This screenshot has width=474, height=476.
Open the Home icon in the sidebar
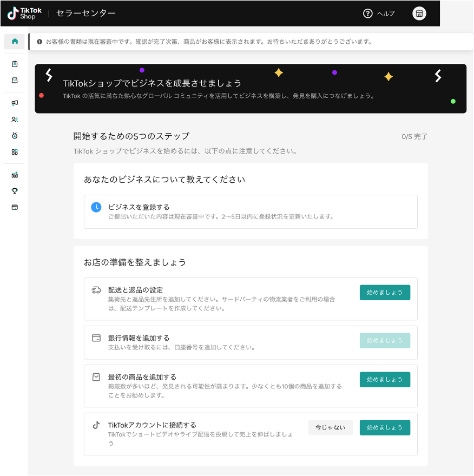point(15,42)
